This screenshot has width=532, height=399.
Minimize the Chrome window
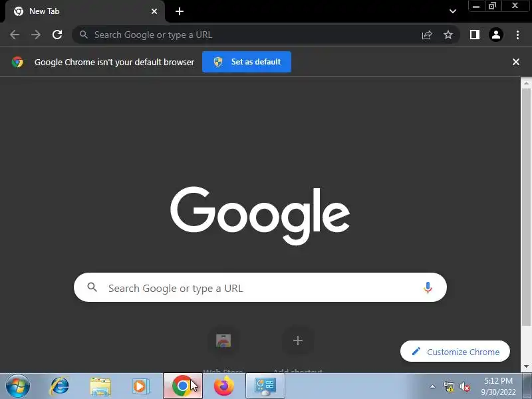(x=476, y=6)
